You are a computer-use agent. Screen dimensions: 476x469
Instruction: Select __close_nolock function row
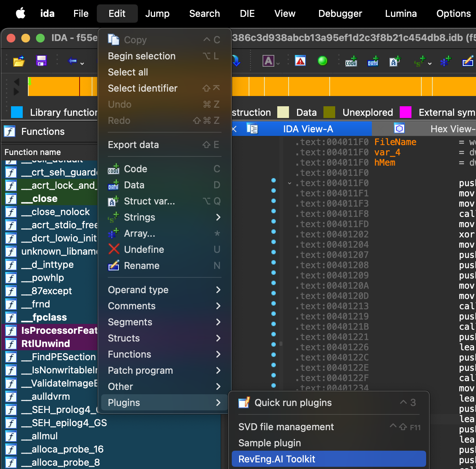click(x=50, y=212)
